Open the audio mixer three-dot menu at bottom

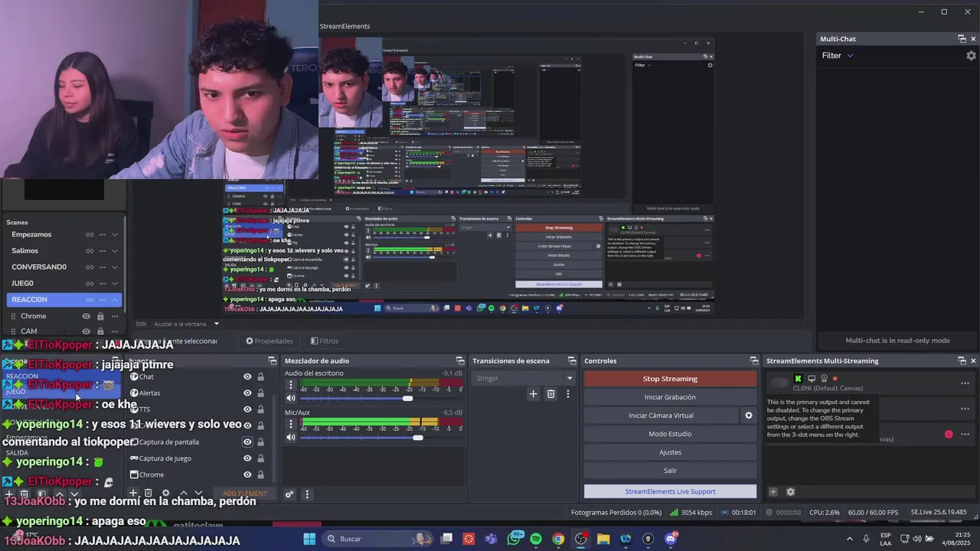307,494
